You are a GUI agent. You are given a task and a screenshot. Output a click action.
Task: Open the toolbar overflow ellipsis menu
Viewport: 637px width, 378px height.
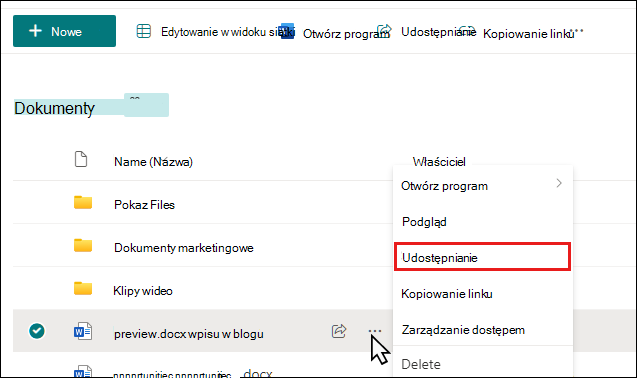(x=576, y=31)
